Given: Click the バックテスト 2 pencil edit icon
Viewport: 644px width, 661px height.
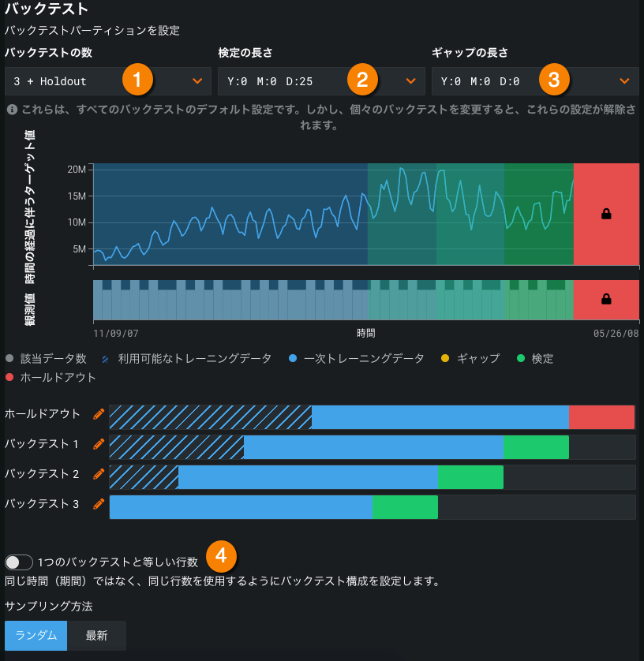Looking at the screenshot, I should point(99,473).
